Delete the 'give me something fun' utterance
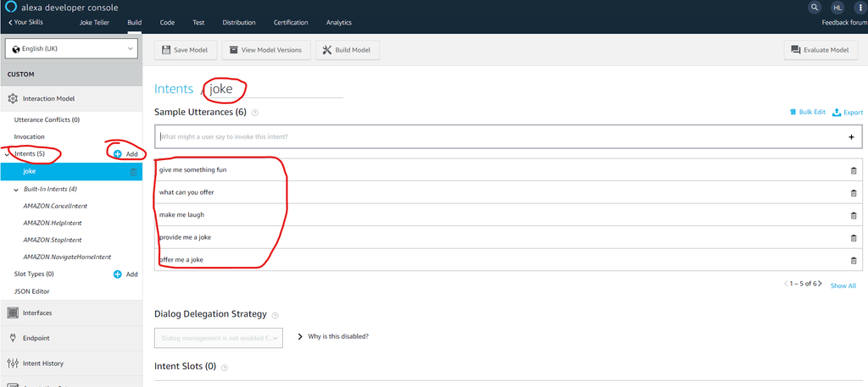 coord(853,170)
